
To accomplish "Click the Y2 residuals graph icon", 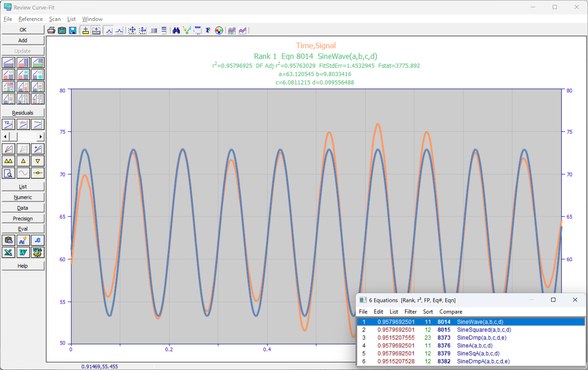I will pos(8,124).
